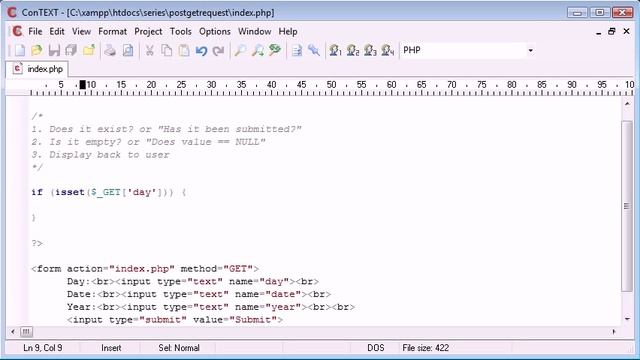Click the Print icon
The image size is (640, 360).
110,51
